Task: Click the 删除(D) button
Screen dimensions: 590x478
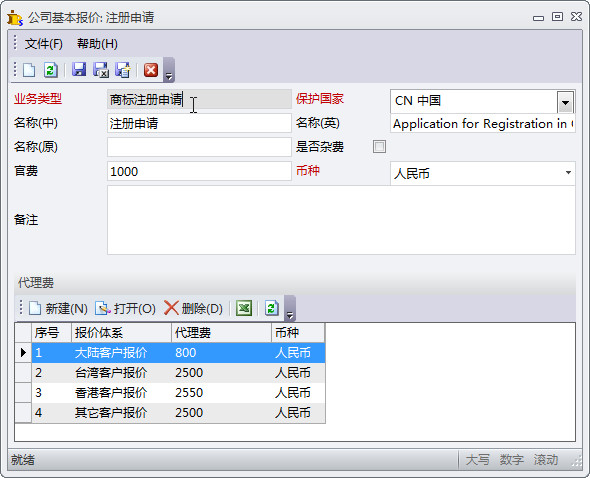Action: click(193, 308)
